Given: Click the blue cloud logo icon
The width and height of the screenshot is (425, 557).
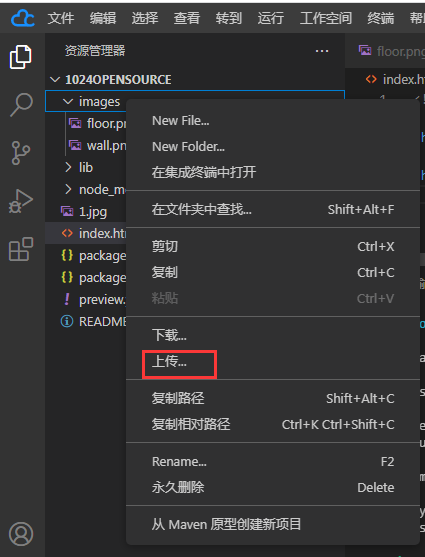Looking at the screenshot, I should tap(23, 18).
